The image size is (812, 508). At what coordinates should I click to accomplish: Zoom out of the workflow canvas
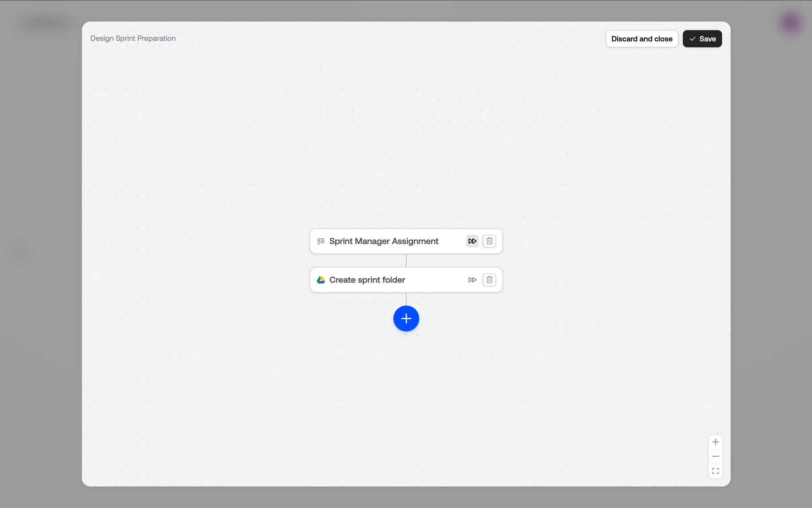point(715,456)
